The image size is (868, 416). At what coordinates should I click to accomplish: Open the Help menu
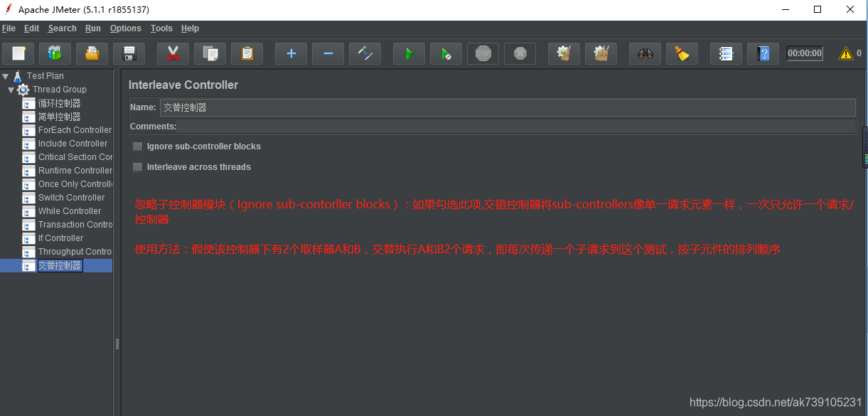pyautogui.click(x=190, y=28)
